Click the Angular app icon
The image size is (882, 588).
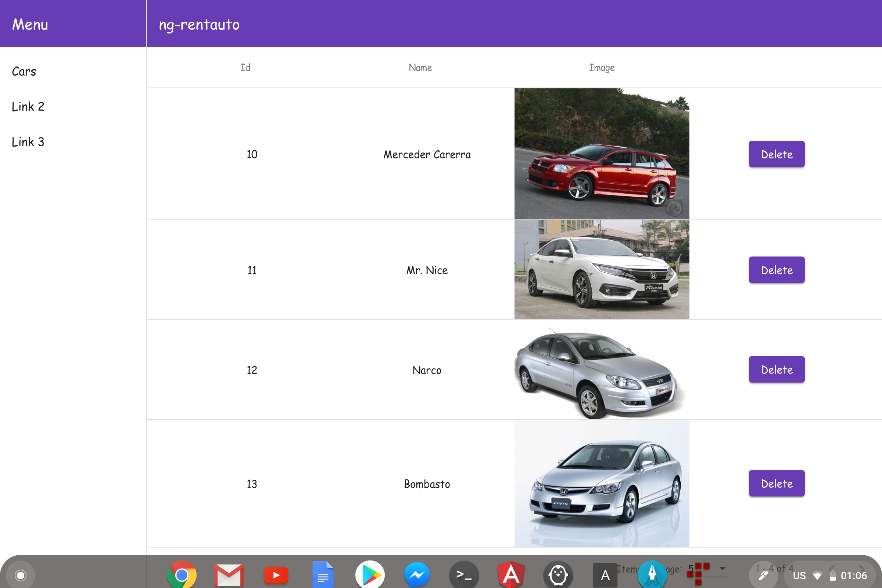pos(511,574)
